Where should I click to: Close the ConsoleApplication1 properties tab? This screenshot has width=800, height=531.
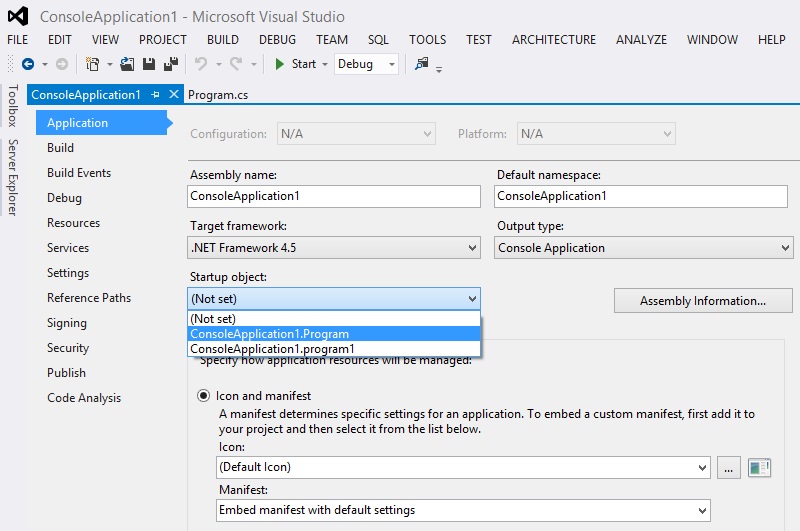pos(174,95)
